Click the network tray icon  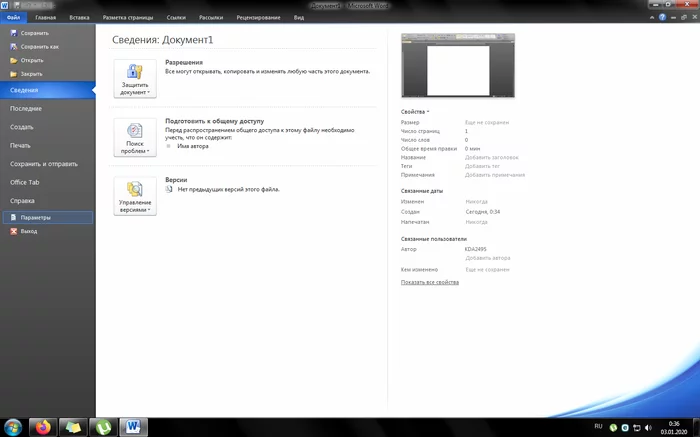(x=637, y=428)
